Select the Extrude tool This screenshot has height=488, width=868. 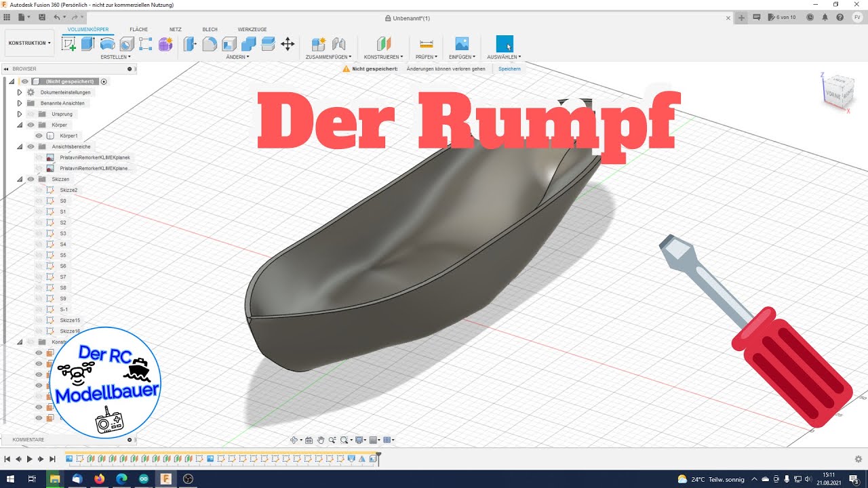click(x=87, y=44)
